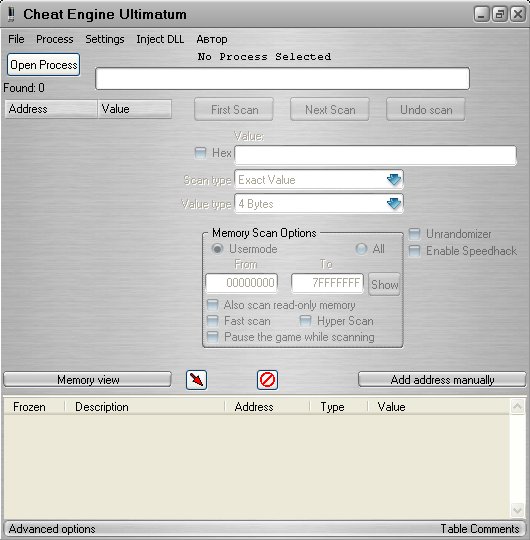Toggle the Hex checkbox
The height and width of the screenshot is (540, 530).
coord(200,153)
